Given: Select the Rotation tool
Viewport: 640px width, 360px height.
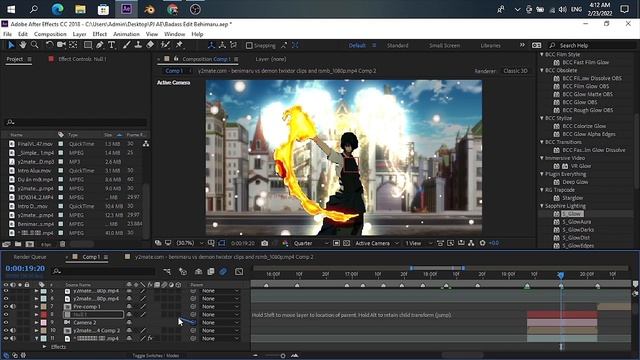Looking at the screenshot, I should point(49,45).
